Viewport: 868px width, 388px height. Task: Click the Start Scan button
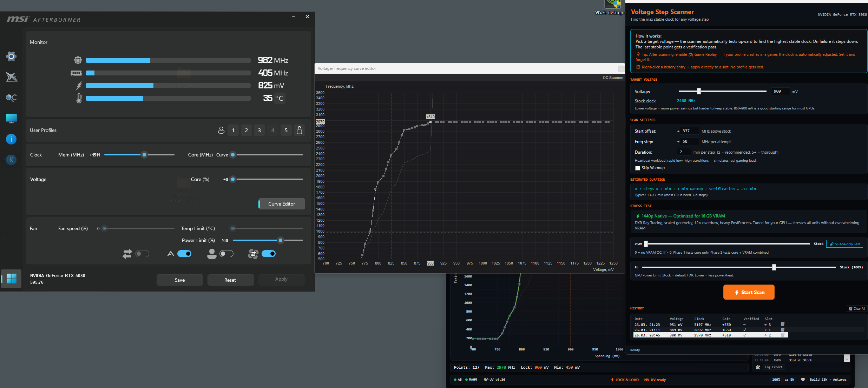click(749, 292)
